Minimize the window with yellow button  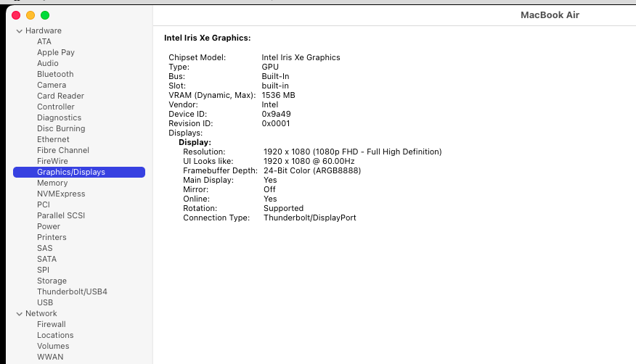[x=30, y=15]
